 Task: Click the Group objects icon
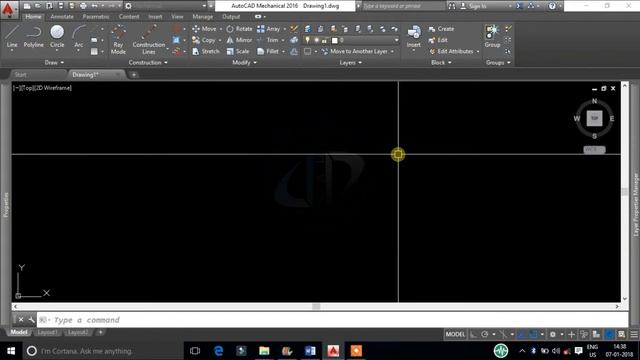coord(492,32)
